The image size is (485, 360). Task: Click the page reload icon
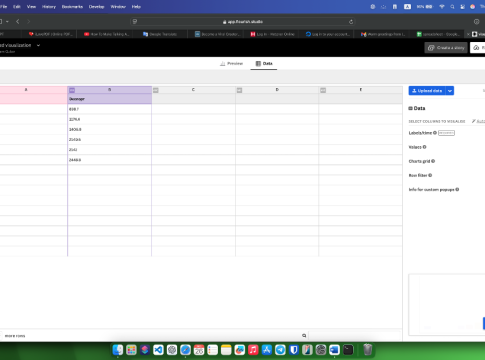pos(351,22)
